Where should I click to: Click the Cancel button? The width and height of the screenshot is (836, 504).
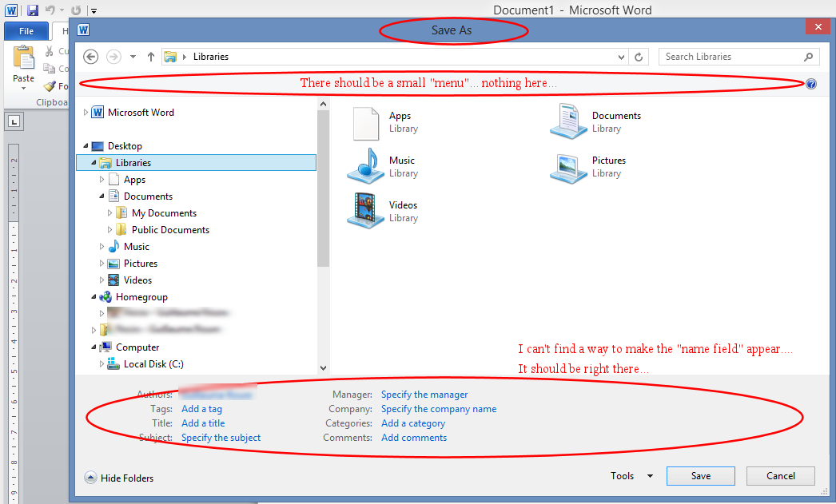[x=781, y=476]
